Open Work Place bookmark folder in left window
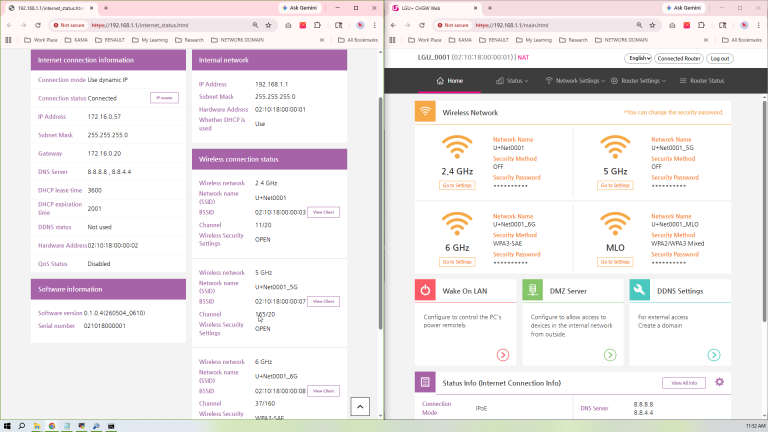The width and height of the screenshot is (768, 432). pyautogui.click(x=41, y=40)
